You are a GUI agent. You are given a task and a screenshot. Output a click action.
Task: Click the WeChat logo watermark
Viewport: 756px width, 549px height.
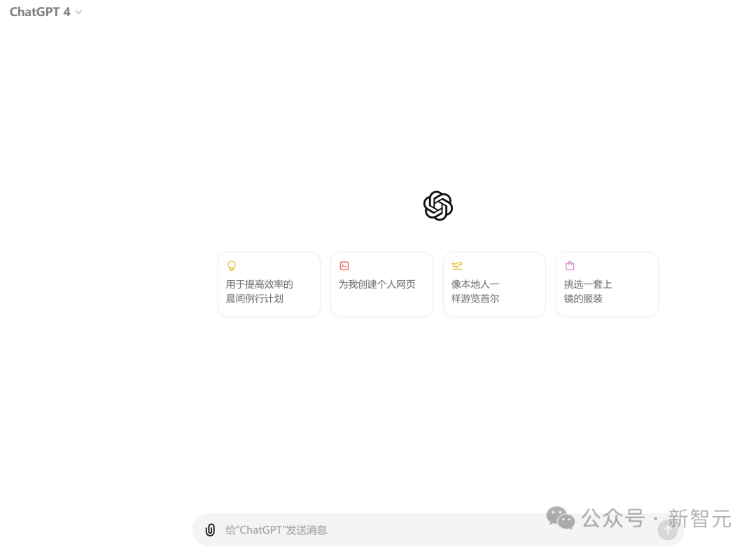(x=560, y=518)
